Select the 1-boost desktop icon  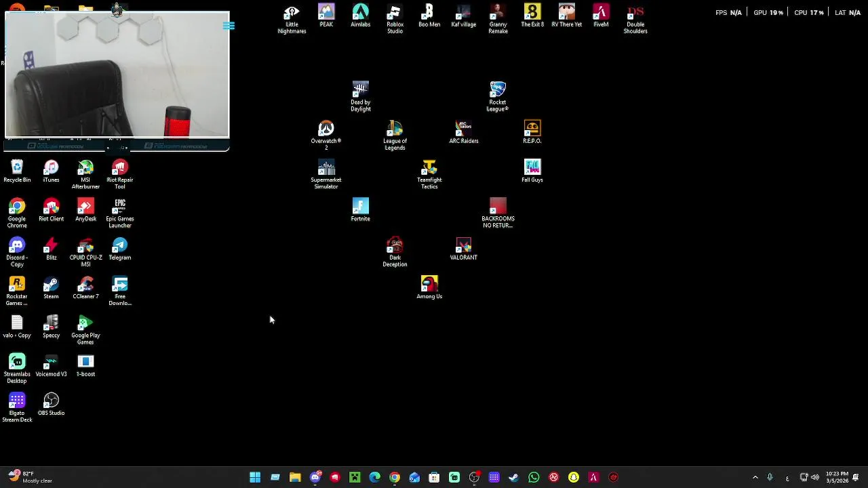tap(85, 366)
